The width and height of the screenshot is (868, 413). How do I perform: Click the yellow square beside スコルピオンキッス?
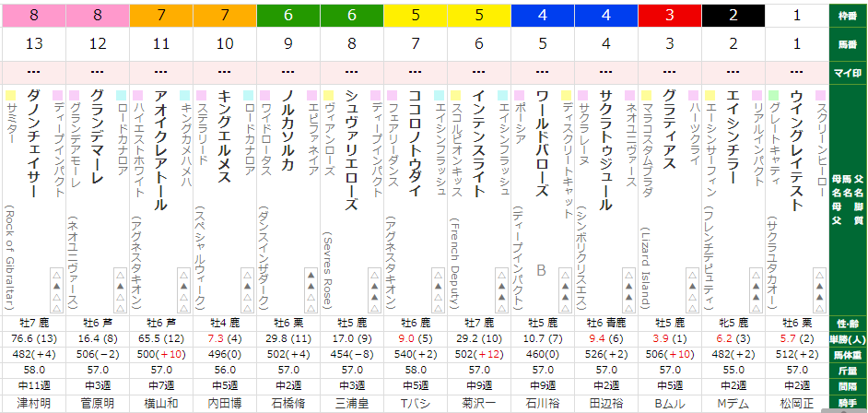(x=455, y=95)
